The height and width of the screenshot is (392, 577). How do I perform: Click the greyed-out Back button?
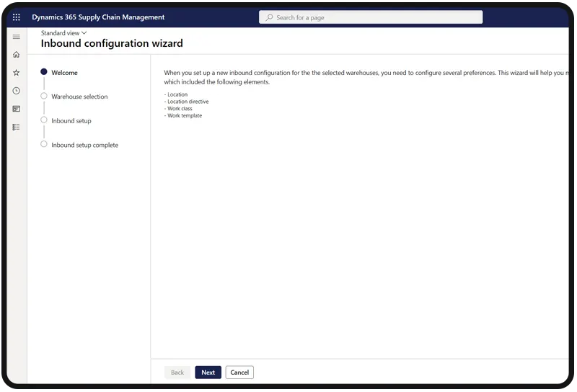click(177, 373)
